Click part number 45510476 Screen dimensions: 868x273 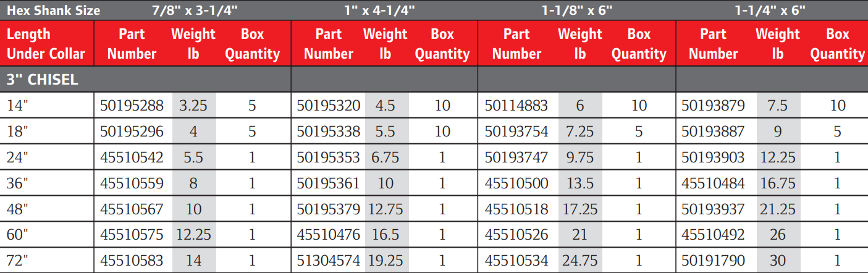coord(328,235)
